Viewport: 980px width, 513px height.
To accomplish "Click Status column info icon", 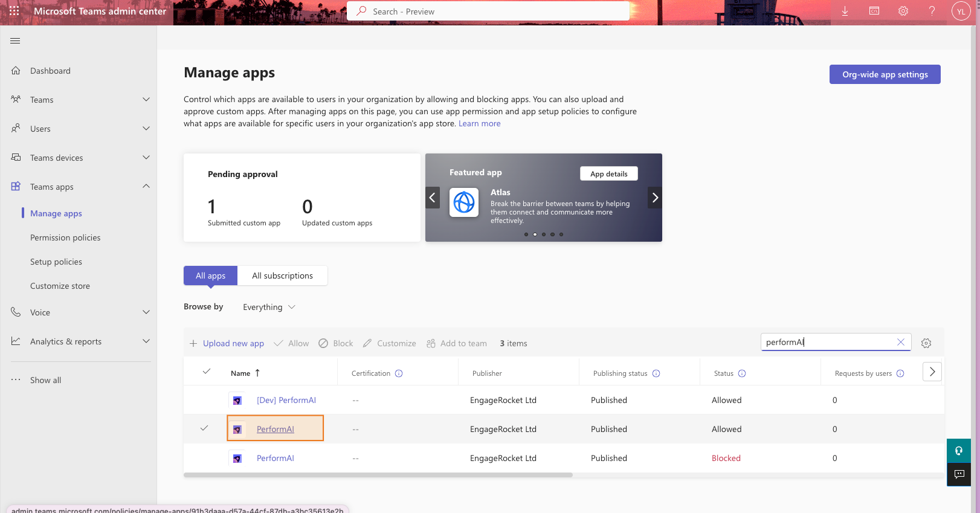I will coord(742,373).
